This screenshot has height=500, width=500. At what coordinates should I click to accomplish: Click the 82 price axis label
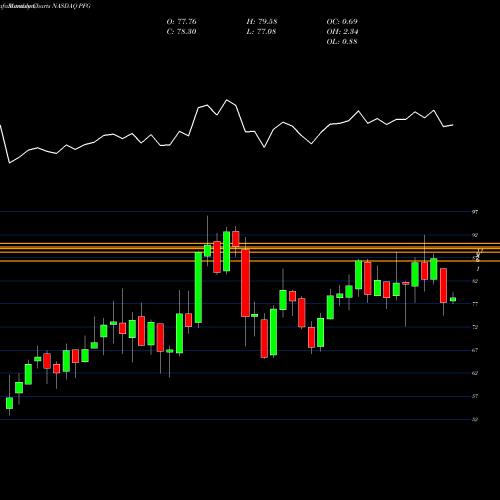[x=475, y=281]
